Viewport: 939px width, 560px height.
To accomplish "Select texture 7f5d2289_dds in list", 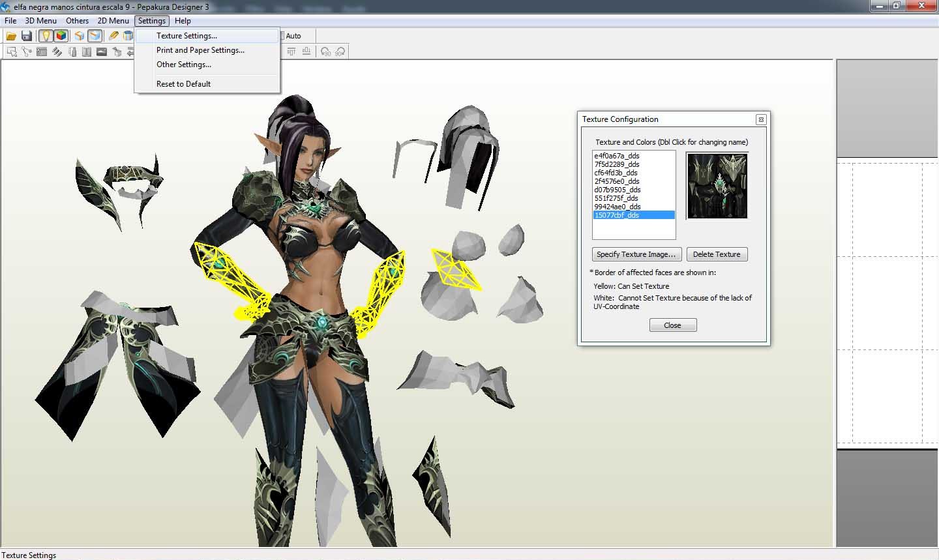I will 633,164.
